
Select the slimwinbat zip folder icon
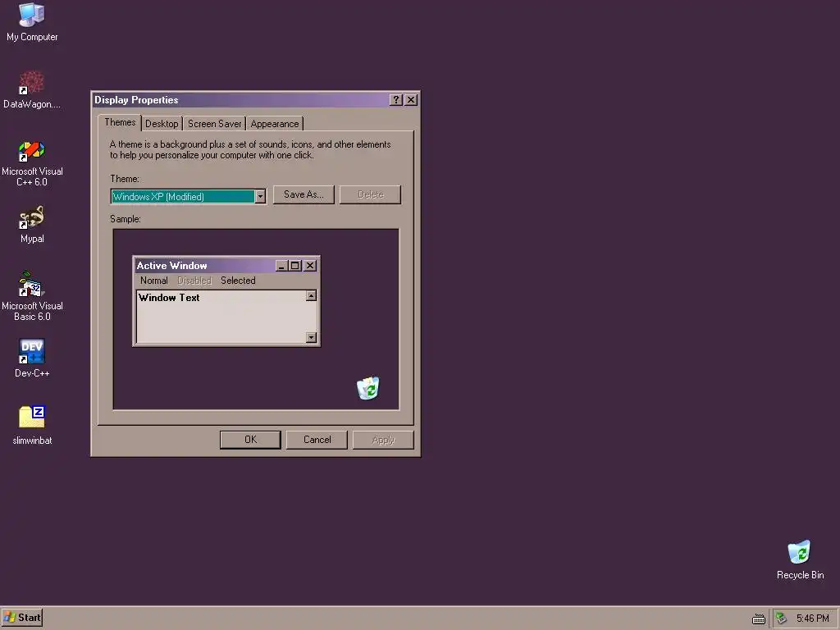[32, 418]
